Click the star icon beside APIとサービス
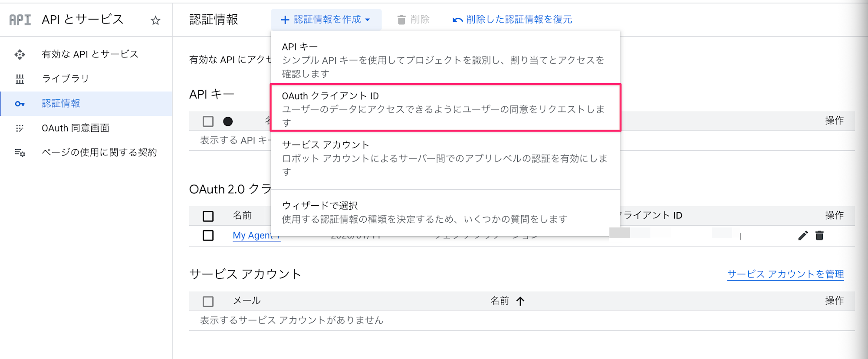Screen dimensions: 868x359 pyautogui.click(x=155, y=20)
